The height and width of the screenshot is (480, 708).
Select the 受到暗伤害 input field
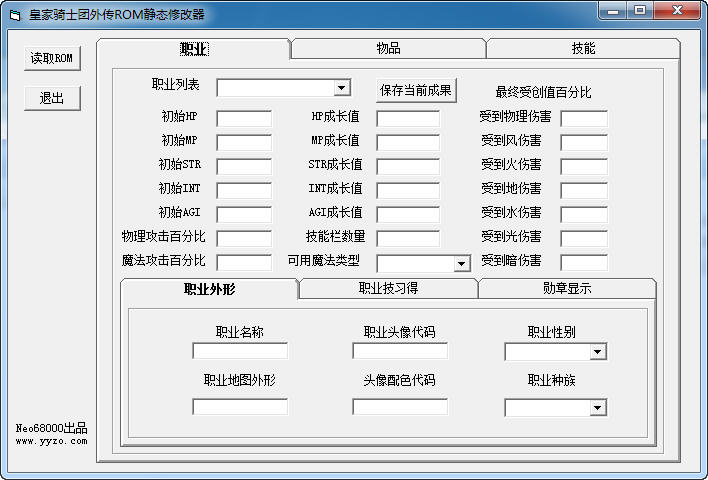tap(584, 262)
